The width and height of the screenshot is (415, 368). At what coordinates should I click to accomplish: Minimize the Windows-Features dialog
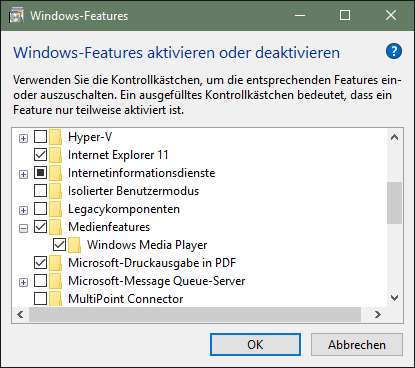click(x=300, y=15)
